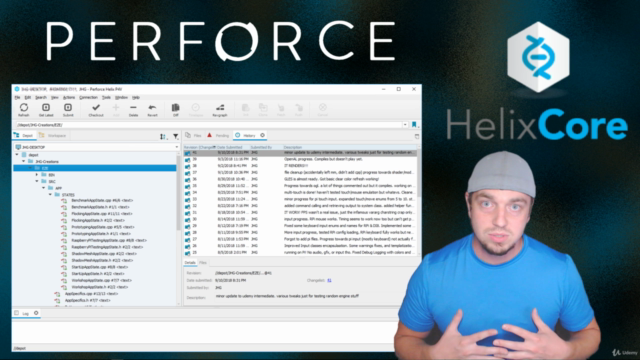Screen dimensions: 640x360
Task: Select WorkshopAppState.h file
Action: click(100, 287)
